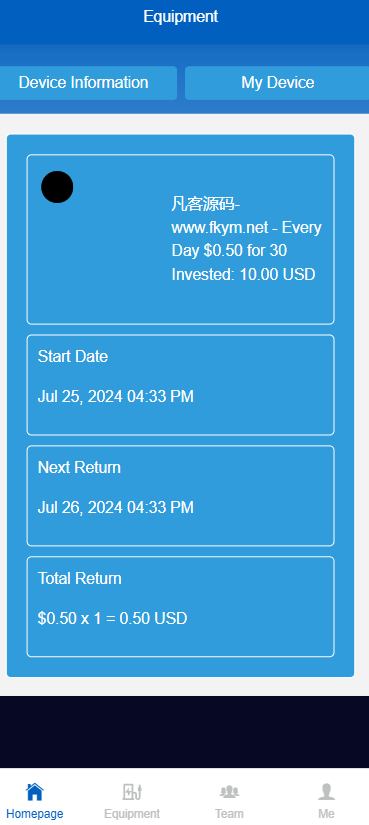This screenshot has height=825, width=369.
Task: Select the Team label in bottom bar
Action: point(229,813)
